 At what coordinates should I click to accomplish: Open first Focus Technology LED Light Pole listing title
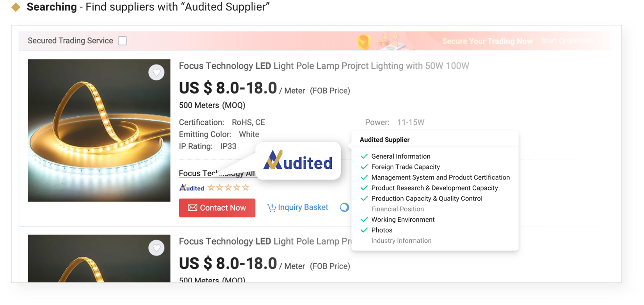click(x=324, y=66)
